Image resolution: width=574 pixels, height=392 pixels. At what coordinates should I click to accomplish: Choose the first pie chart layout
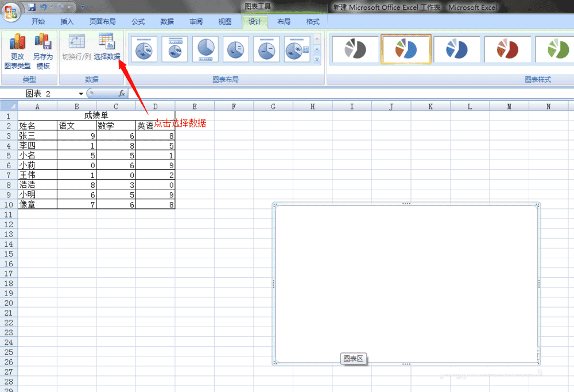(x=144, y=49)
